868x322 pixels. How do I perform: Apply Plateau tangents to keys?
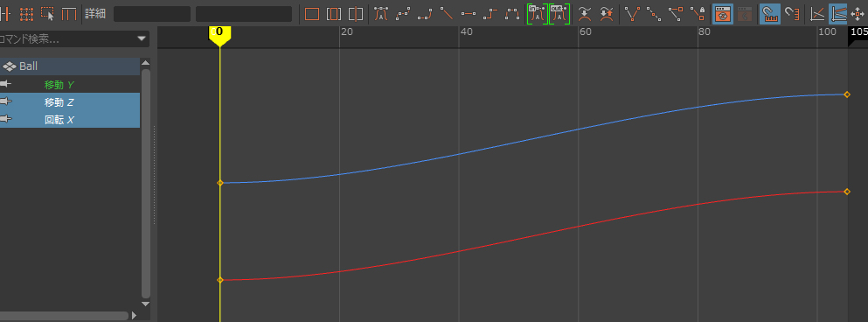(512, 14)
